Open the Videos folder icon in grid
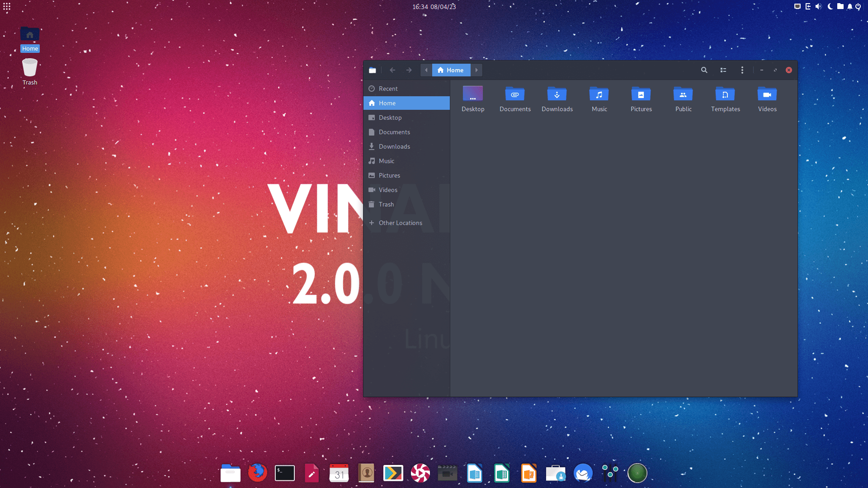The height and width of the screenshot is (488, 868). tap(767, 94)
